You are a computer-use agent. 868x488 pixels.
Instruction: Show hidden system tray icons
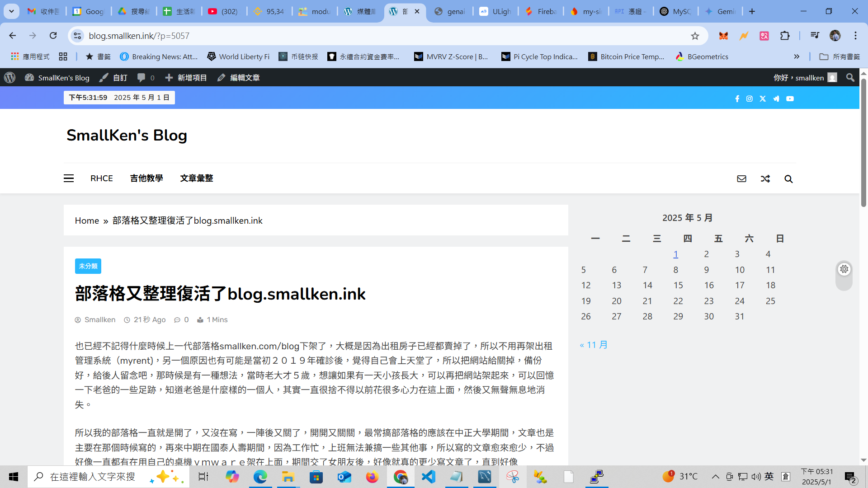[715, 477]
